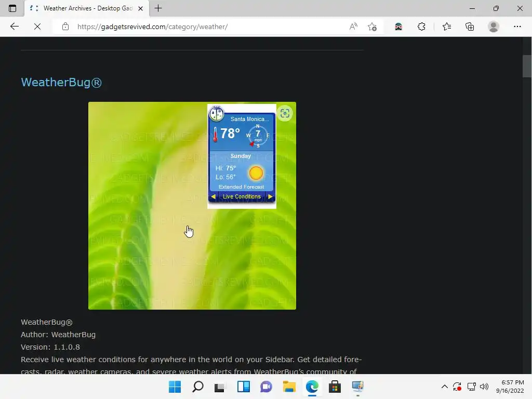Open the WeatherBug gadget preview image
This screenshot has width=532, height=399.
pyautogui.click(x=192, y=206)
